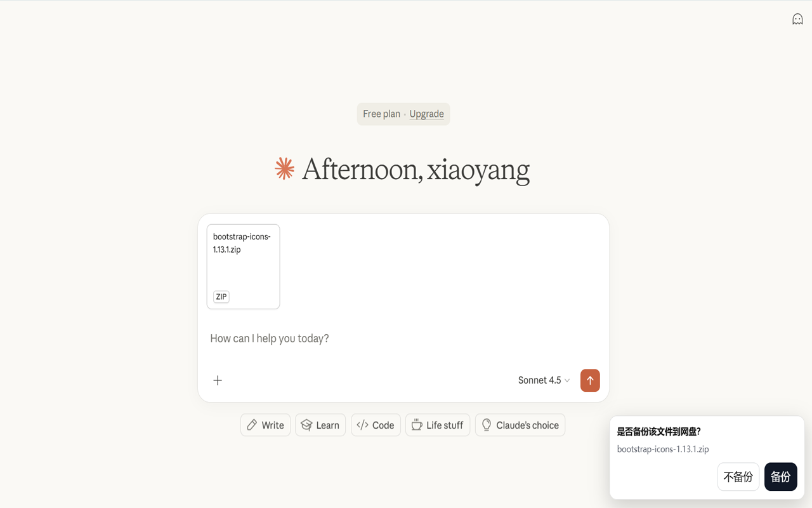The image size is (812, 508).
Task: Click the 是否备份该文件到网盘? popup title
Action: (658, 432)
